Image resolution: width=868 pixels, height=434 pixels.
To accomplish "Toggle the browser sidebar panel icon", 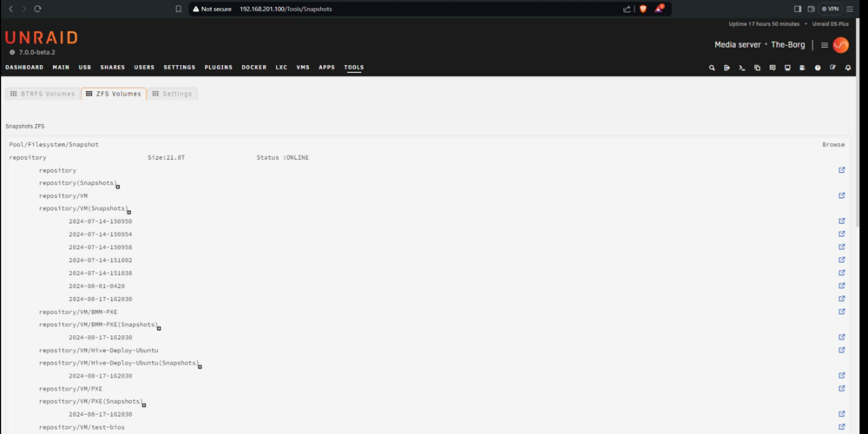I will pos(798,9).
